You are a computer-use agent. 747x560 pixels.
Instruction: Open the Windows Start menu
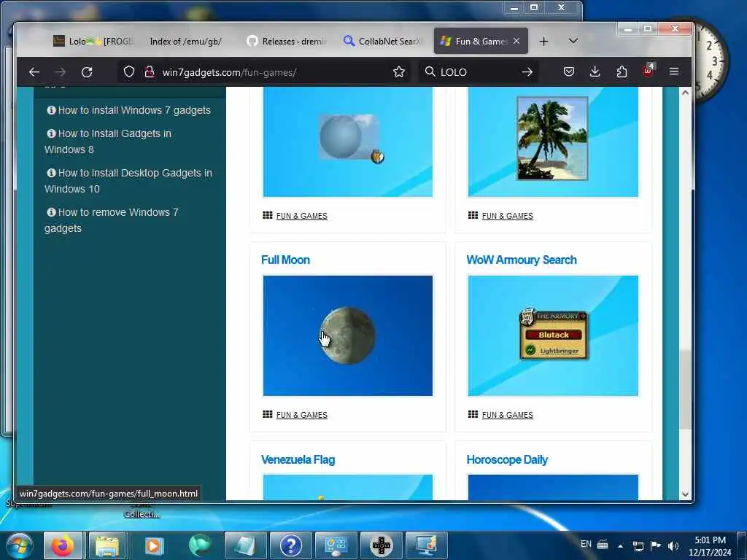[x=19, y=545]
